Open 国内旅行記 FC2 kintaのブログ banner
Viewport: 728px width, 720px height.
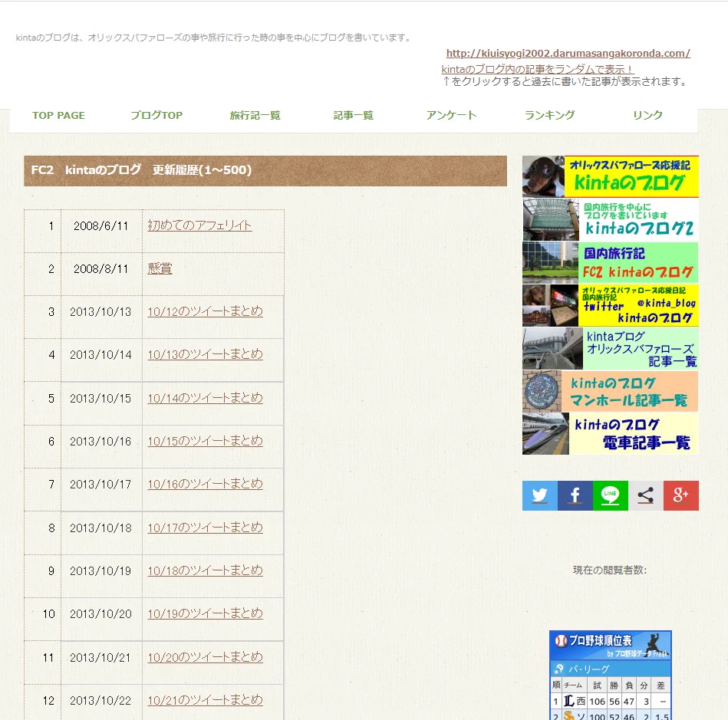610,262
